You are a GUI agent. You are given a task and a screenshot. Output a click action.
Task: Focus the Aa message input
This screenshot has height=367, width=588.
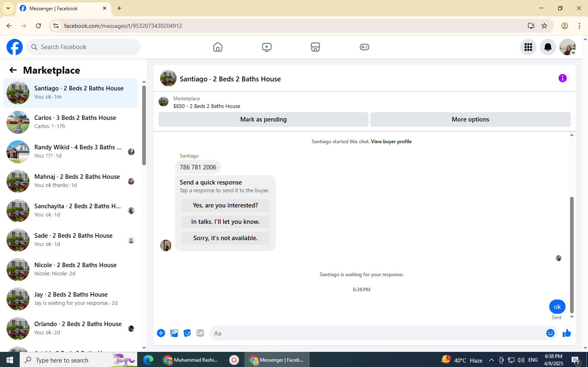point(378,333)
